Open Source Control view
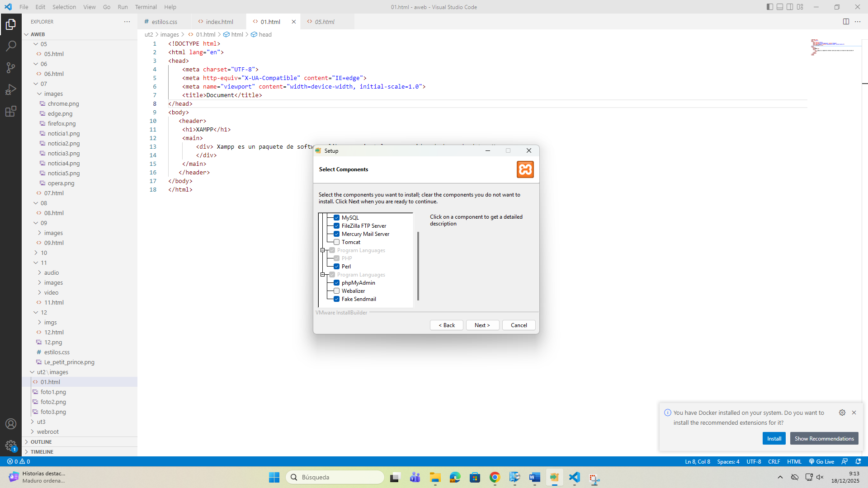The width and height of the screenshot is (868, 488). coord(11,67)
